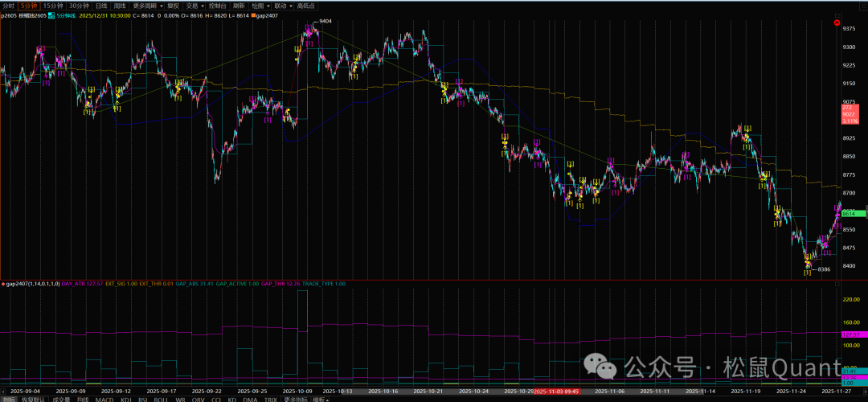Click the cyan icon beside 棕榈油2605

point(50,15)
